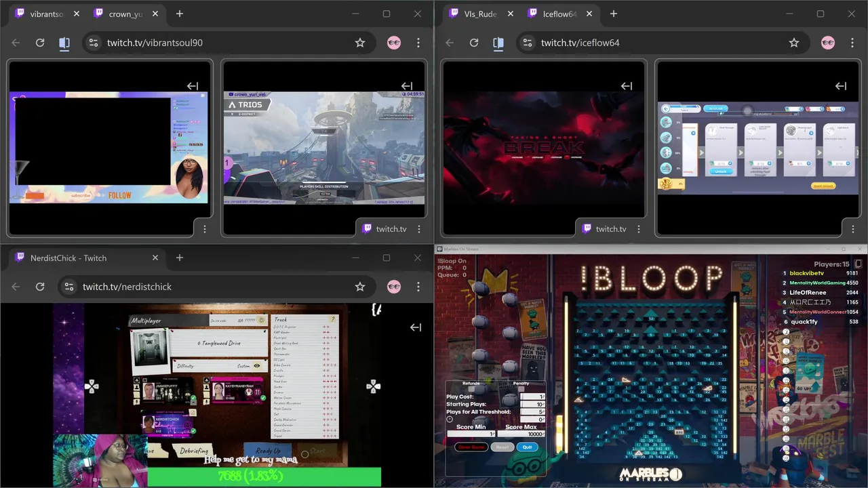Switch to the crown_yu tab

[125, 14]
